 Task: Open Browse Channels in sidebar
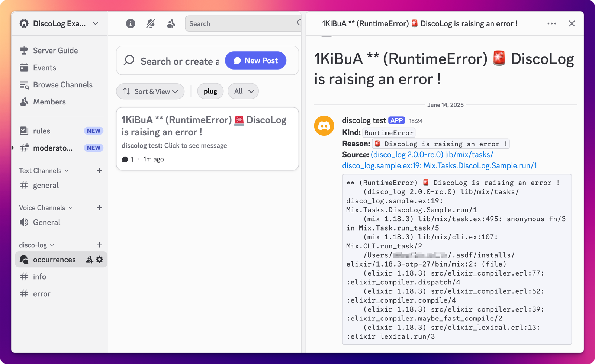pos(62,85)
